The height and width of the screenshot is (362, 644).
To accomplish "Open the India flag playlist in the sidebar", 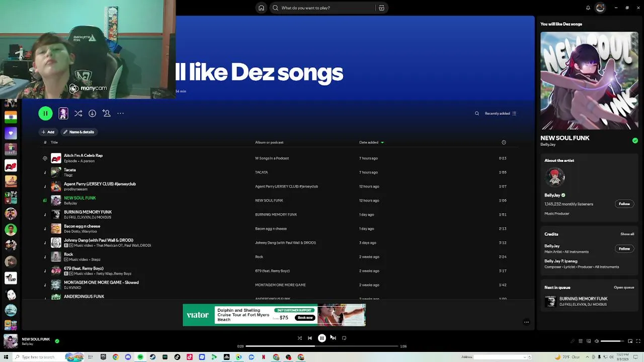I will coord(11,117).
